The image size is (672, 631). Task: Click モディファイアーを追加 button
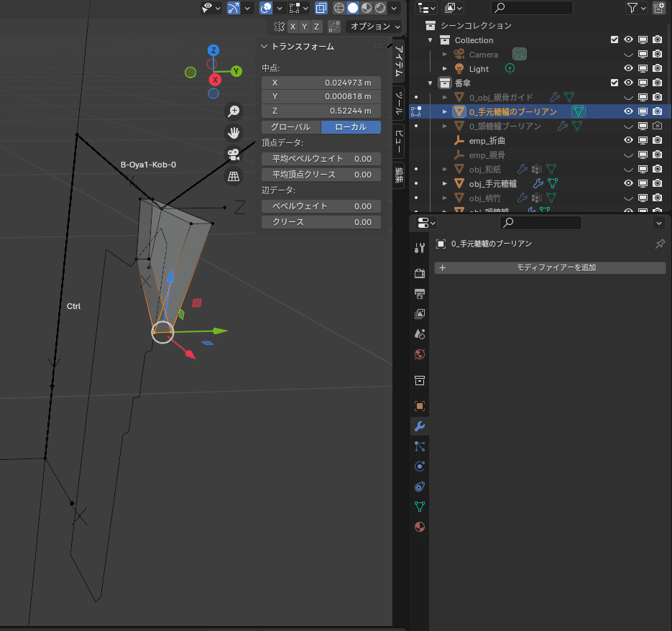[x=550, y=267]
